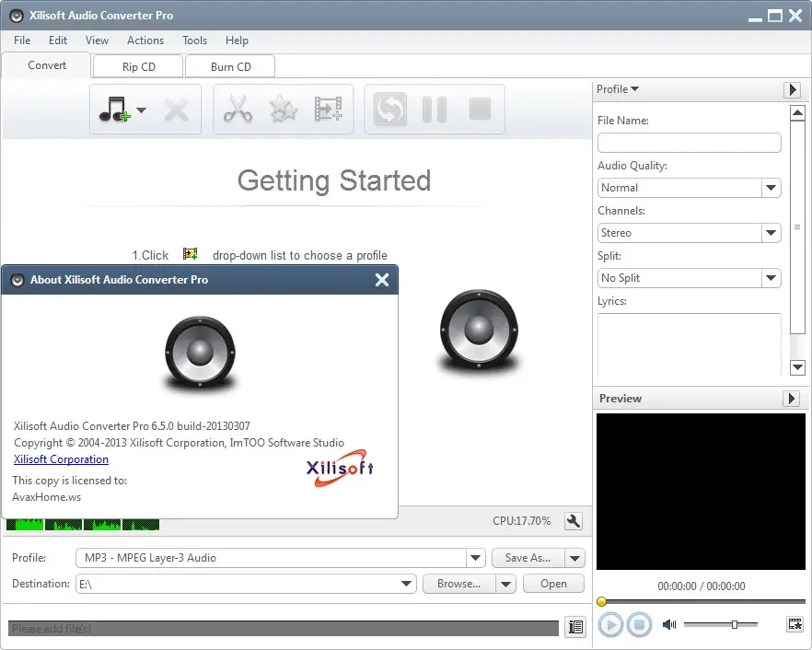Click the Lyrics text area
The image size is (812, 650).
pos(689,344)
